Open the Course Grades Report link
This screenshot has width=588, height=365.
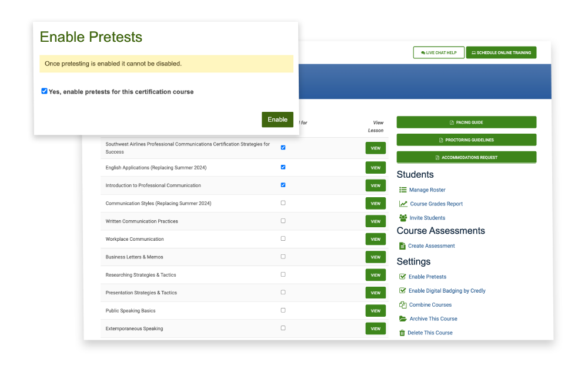click(x=436, y=204)
